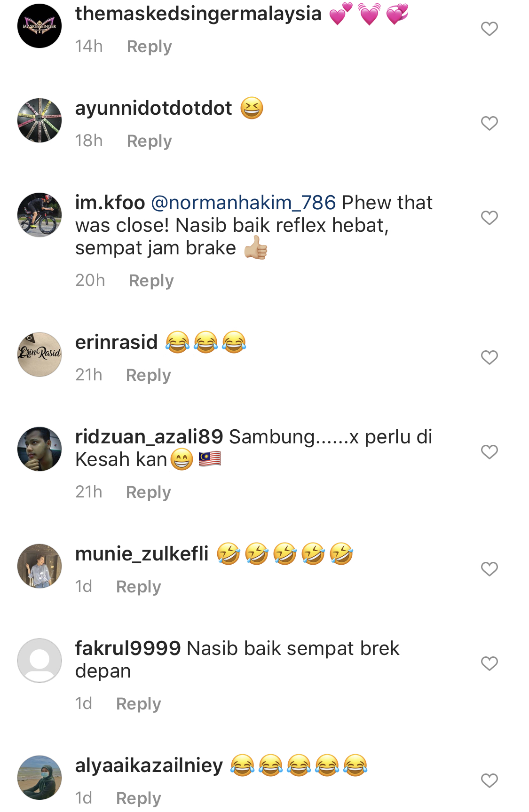529x812 pixels.
Task: Like munie_zulkefli's comment
Action: [489, 569]
